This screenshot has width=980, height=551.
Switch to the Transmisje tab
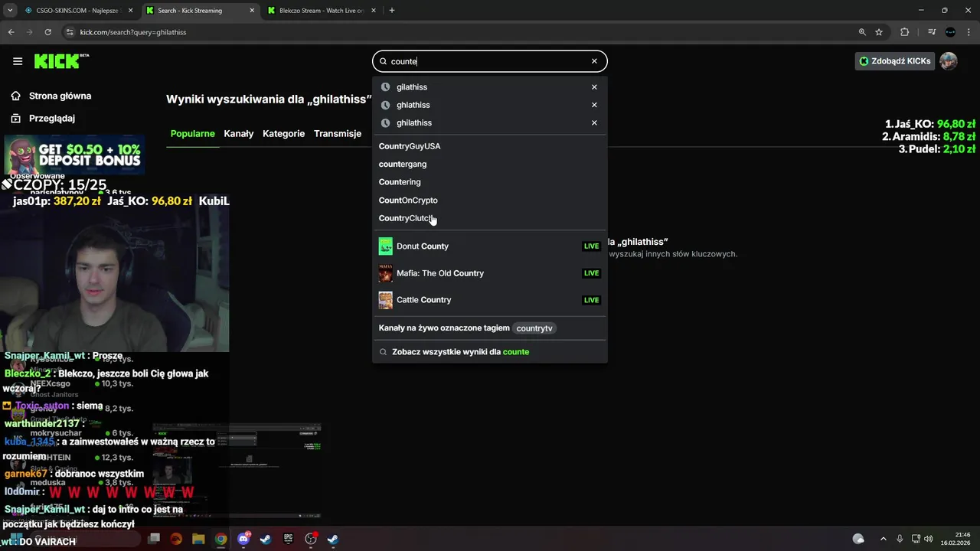point(338,133)
